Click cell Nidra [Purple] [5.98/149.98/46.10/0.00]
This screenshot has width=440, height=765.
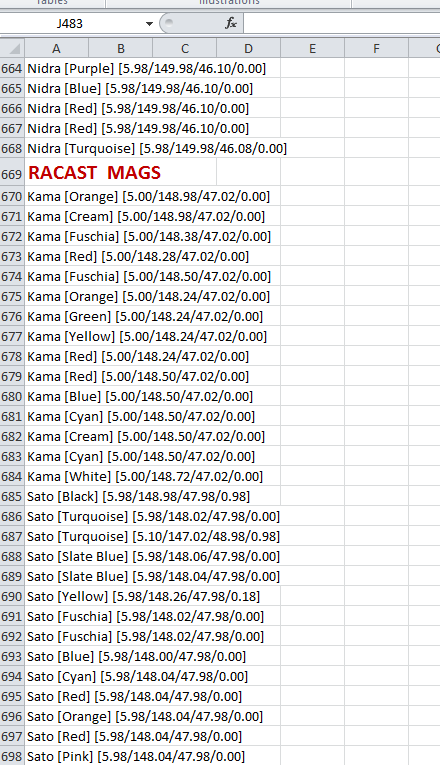146,68
